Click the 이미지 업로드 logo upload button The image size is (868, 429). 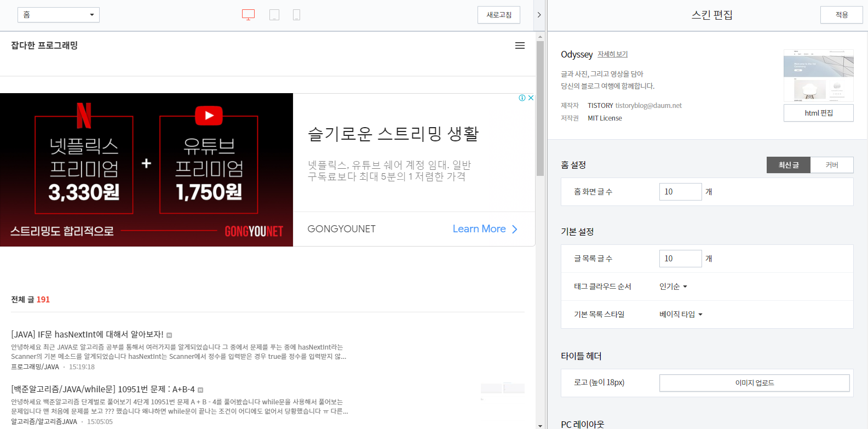(x=754, y=383)
